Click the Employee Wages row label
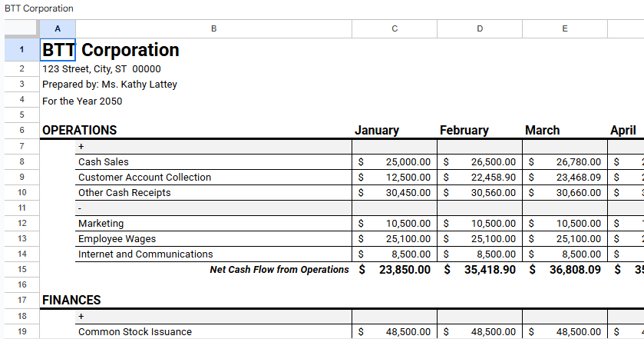 click(x=117, y=239)
